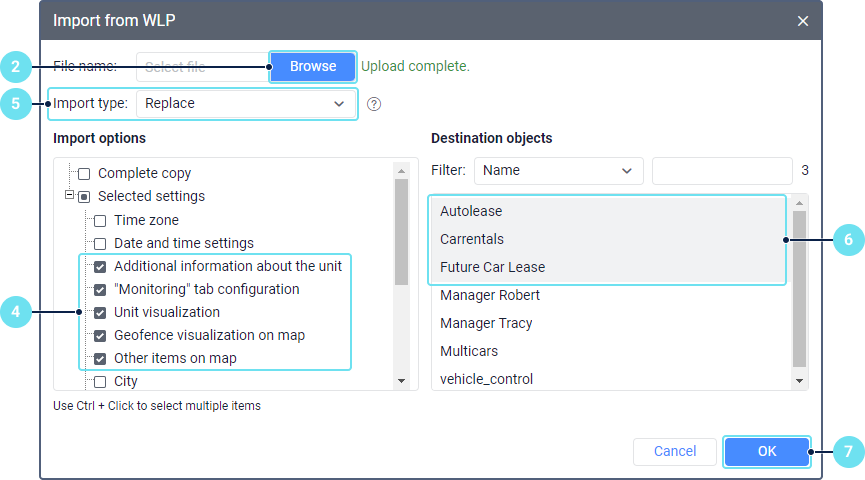Viewport: 865px width, 480px height.
Task: Click the Cancel button
Action: coord(674,451)
